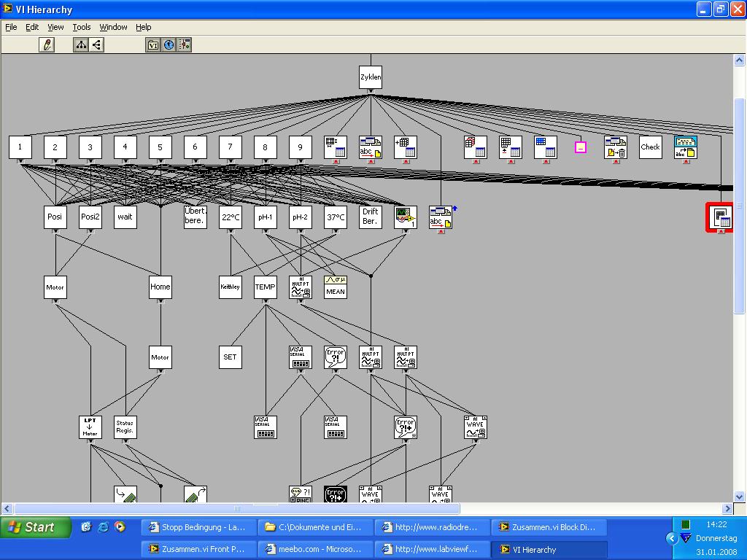Select the VI node labeled 1
Image resolution: width=747 pixels, height=560 pixels.
click(x=20, y=147)
